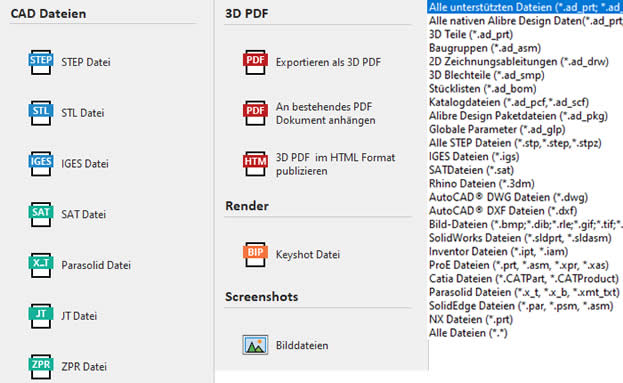Pick Bild-Dateien (*.bmp;*.dib...) filter
The image size is (623, 383).
point(525,224)
